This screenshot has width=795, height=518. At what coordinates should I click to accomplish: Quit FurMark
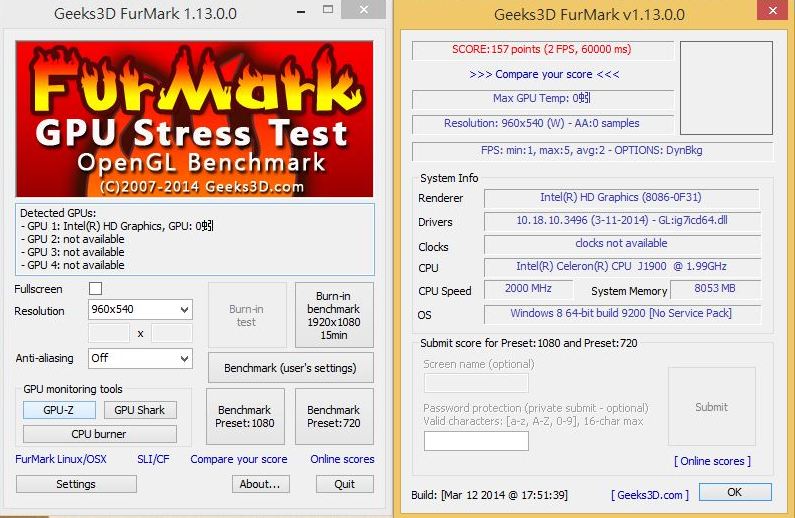coord(345,484)
